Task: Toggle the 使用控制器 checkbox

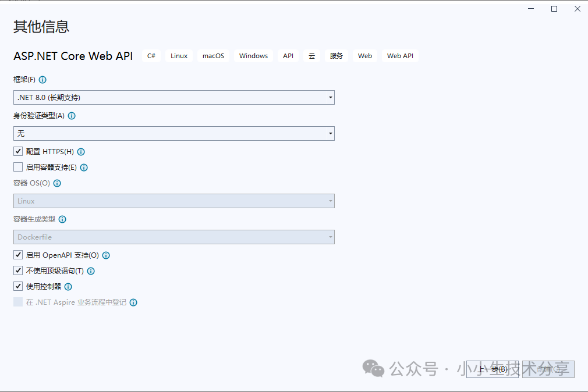Action: [18, 286]
